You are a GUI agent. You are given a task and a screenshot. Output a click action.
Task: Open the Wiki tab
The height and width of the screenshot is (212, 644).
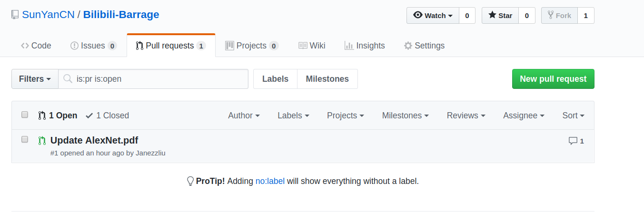[x=312, y=46]
